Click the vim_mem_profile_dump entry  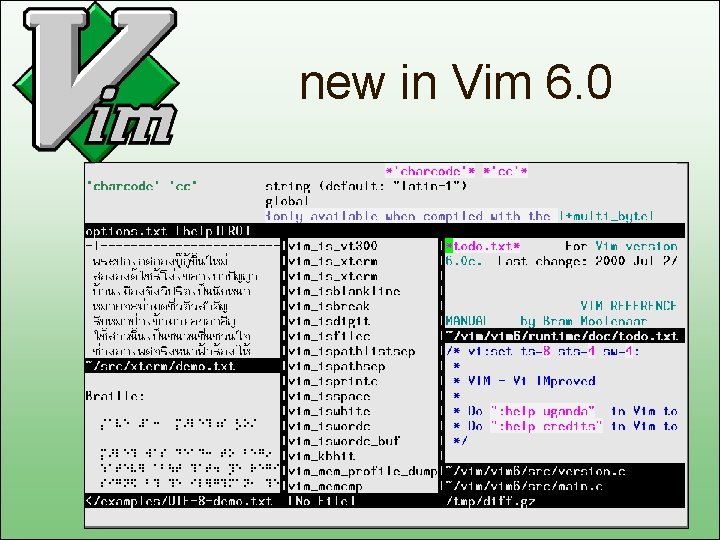click(x=362, y=471)
